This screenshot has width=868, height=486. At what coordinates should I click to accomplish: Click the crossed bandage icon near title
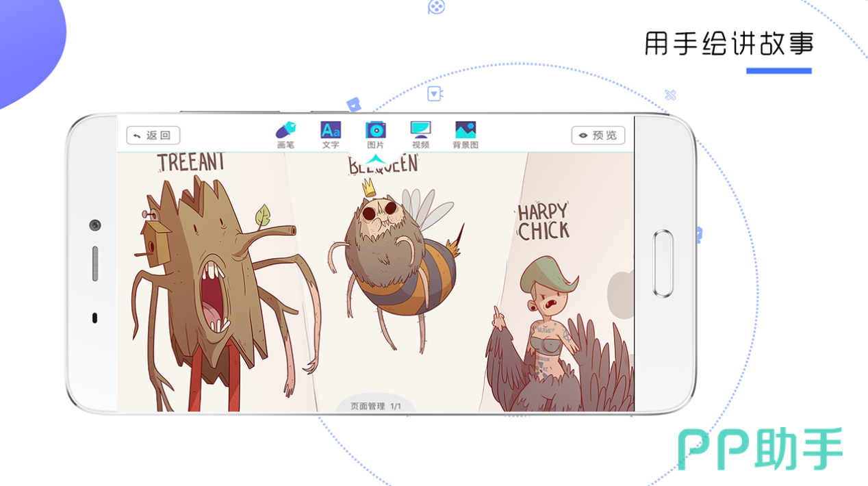pos(670,95)
